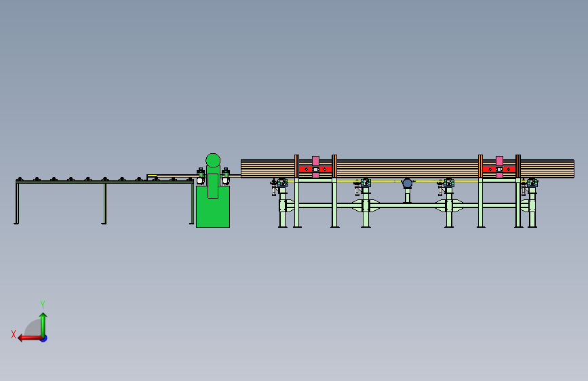The height and width of the screenshot is (381, 588).
Task: Select the stacked lumber bundle
Action: tap(407, 169)
